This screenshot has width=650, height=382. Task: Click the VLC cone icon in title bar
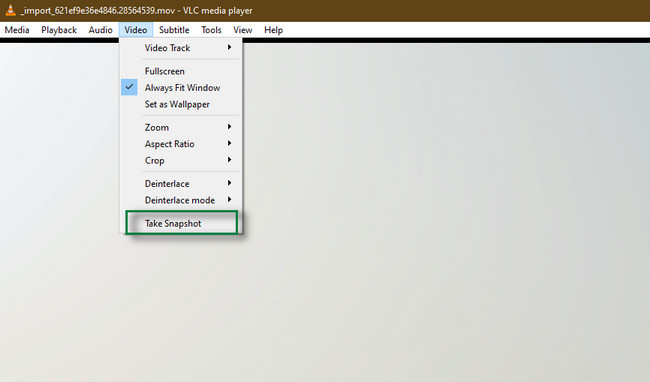[10, 10]
